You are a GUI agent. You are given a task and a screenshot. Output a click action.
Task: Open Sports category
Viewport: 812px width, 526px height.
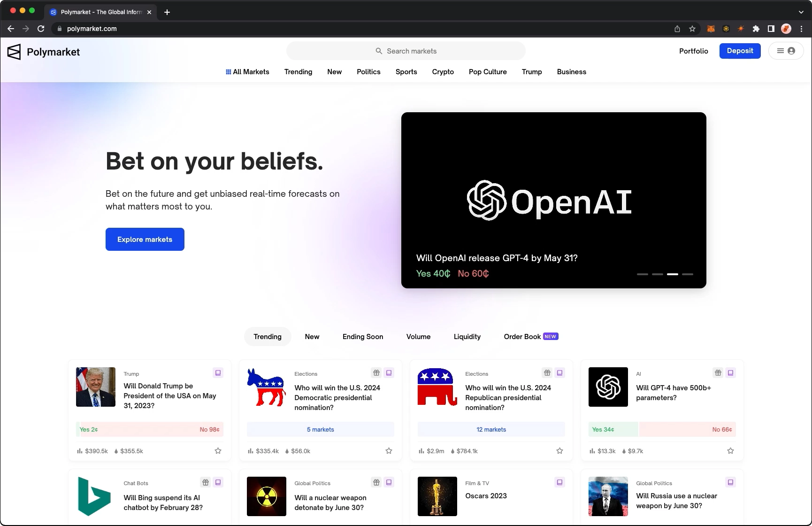click(x=406, y=72)
